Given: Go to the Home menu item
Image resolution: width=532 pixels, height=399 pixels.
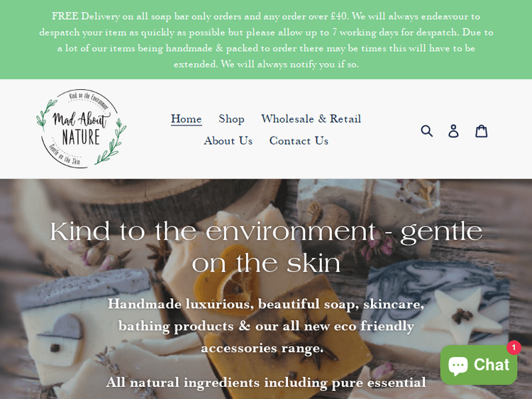Looking at the screenshot, I should coord(187,119).
